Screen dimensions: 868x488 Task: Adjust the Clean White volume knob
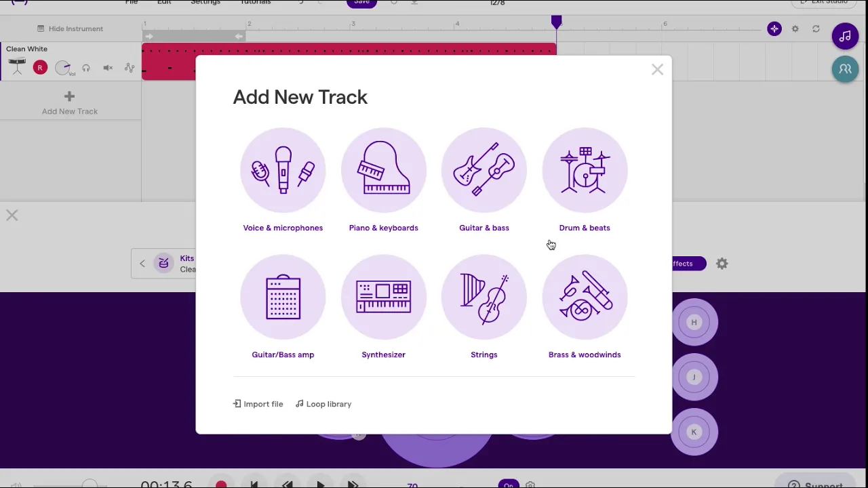[63, 68]
